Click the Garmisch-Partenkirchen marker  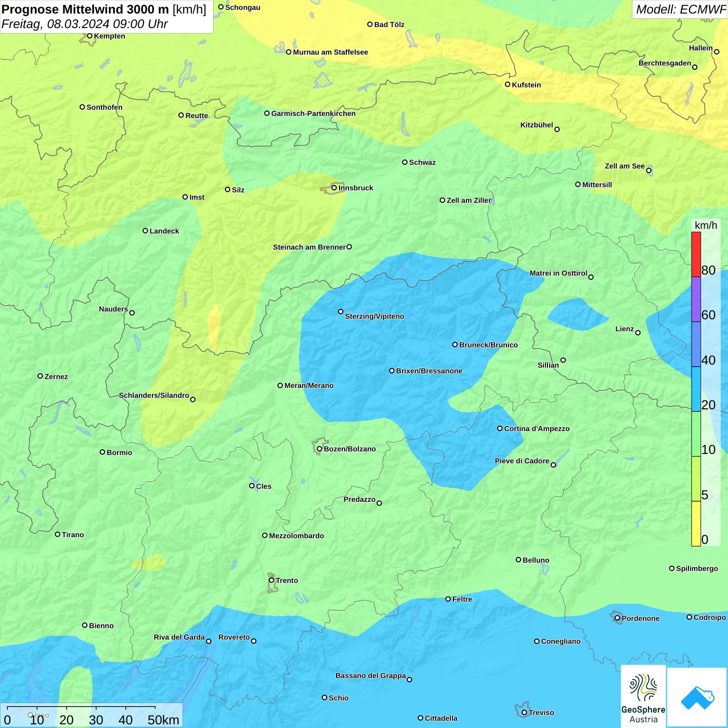267,113
